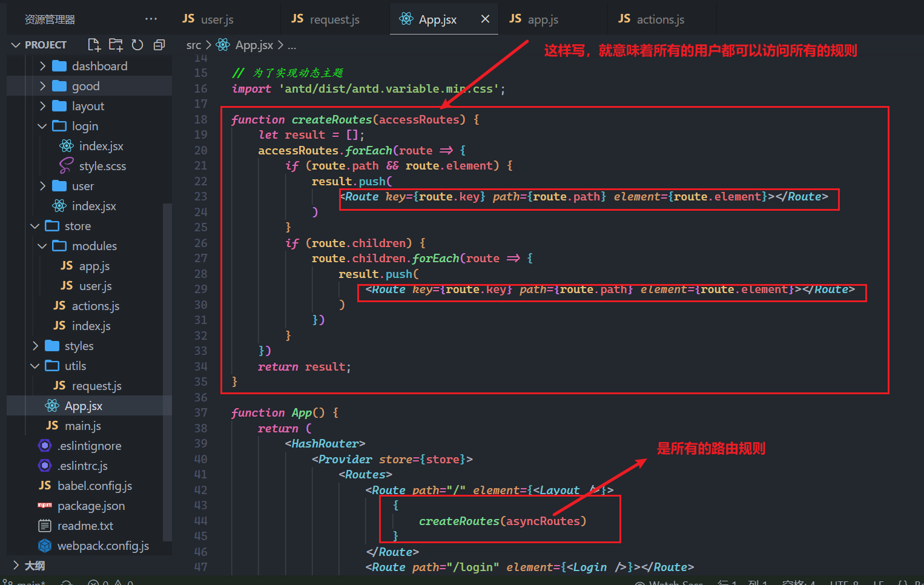Click line number 18 in the gutter

click(200, 119)
